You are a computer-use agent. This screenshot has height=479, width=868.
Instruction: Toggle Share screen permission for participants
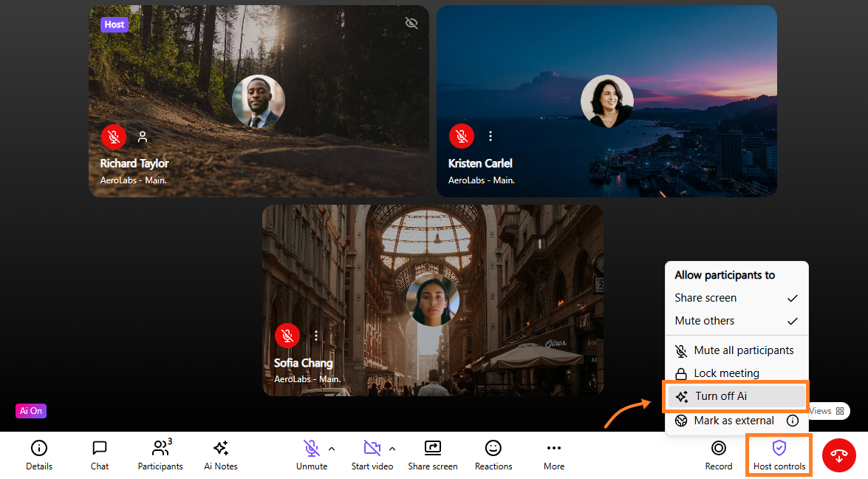coord(737,298)
